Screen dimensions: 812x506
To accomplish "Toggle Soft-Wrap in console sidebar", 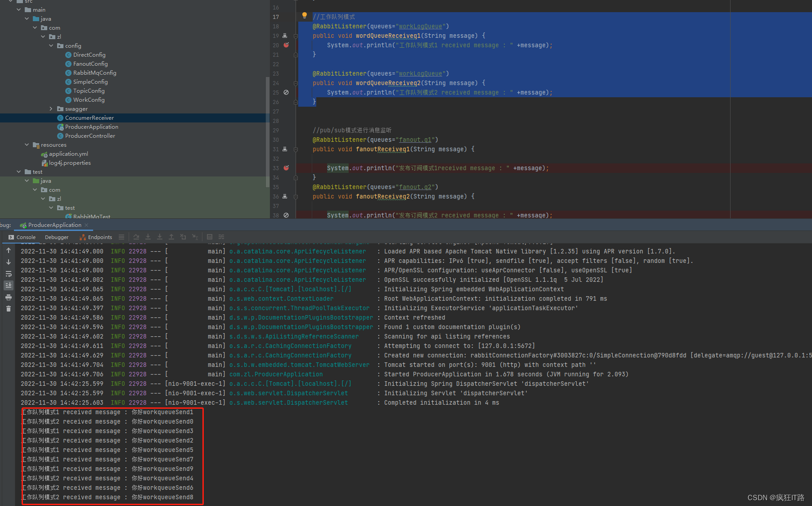I will pyautogui.click(x=9, y=274).
